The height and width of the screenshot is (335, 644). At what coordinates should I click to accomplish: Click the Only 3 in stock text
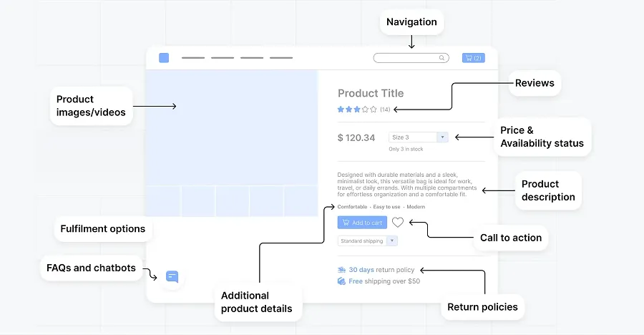coord(406,149)
